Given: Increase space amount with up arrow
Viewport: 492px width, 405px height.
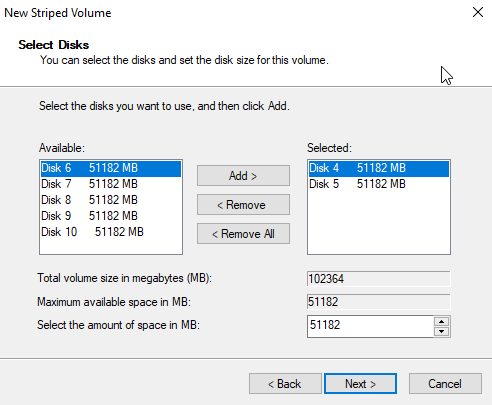Looking at the screenshot, I should tap(442, 321).
